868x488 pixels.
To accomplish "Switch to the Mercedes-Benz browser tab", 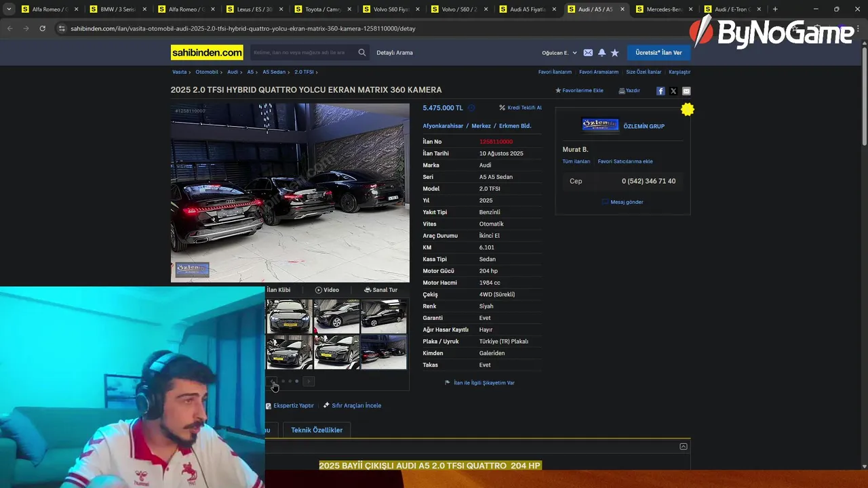I will (x=664, y=9).
